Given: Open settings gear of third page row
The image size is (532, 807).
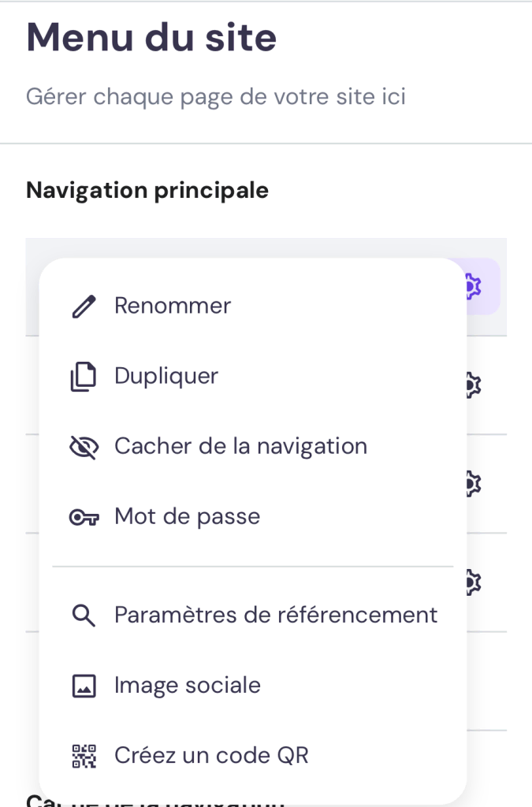Looking at the screenshot, I should 474,483.
